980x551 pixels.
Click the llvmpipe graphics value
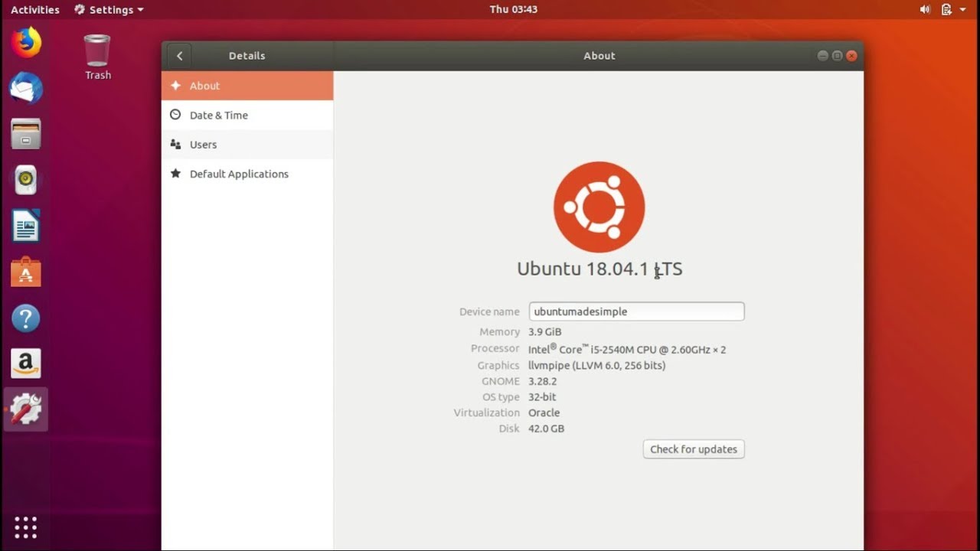click(597, 366)
